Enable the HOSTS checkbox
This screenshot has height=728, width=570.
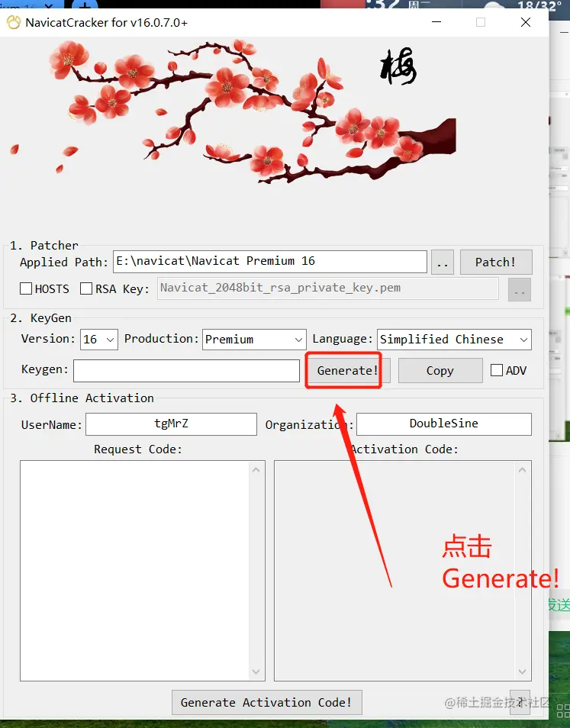[x=26, y=288]
